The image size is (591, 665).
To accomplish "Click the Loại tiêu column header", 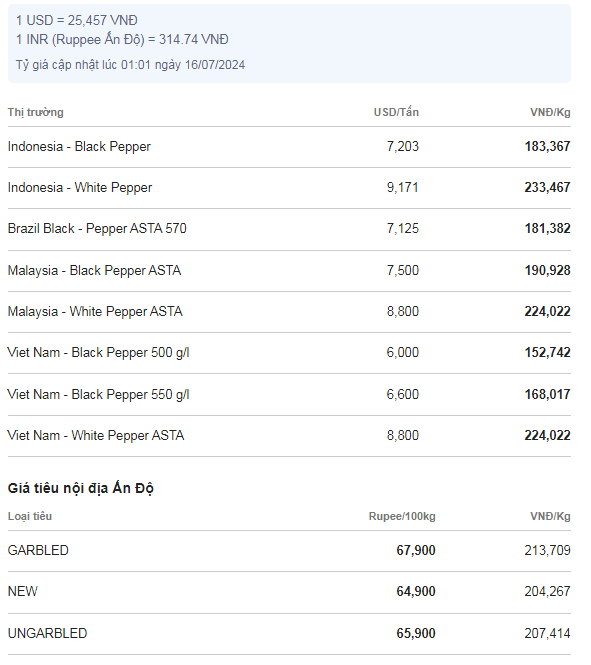I will 30,517.
